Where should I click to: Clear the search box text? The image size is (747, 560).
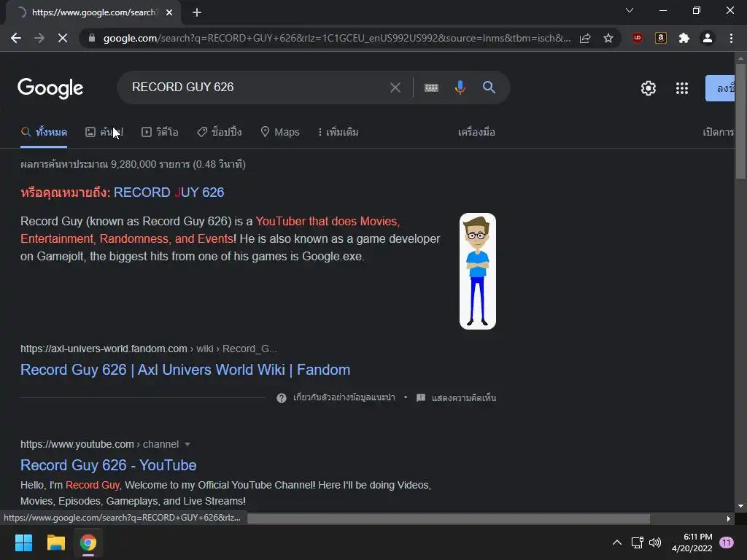(395, 87)
